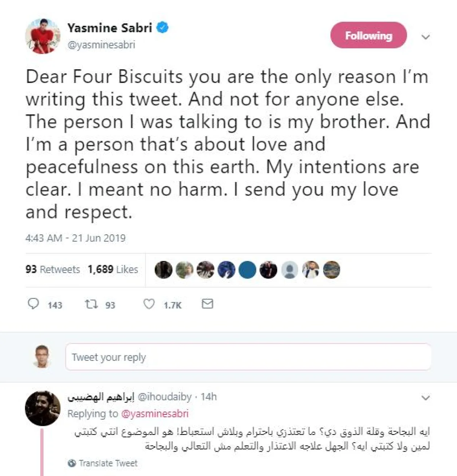The height and width of the screenshot is (476, 457).
Task: View the list of 93 Retweets
Action: [53, 269]
